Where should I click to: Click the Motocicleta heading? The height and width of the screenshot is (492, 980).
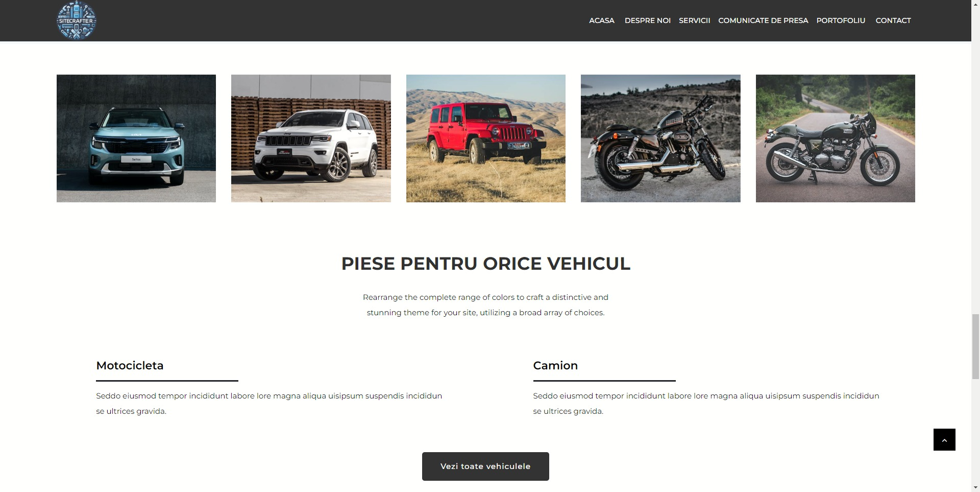tap(130, 366)
